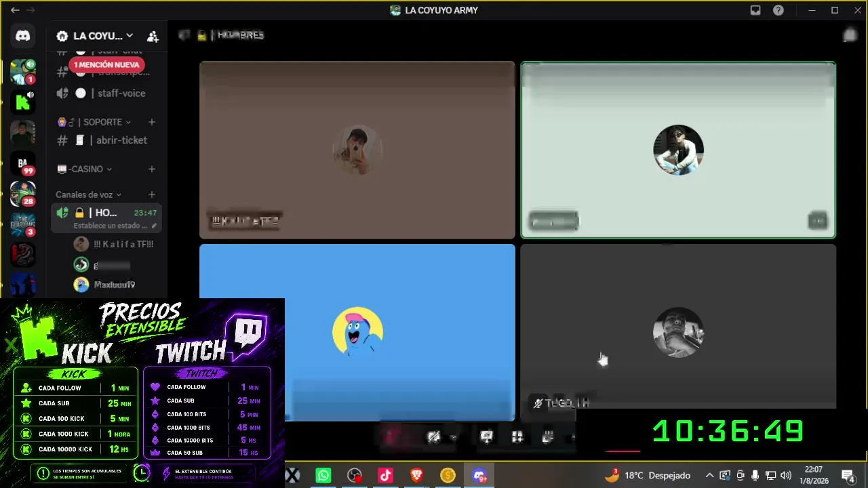The height and width of the screenshot is (488, 868).
Task: Open Brave browser from the taskbar
Action: 417,476
